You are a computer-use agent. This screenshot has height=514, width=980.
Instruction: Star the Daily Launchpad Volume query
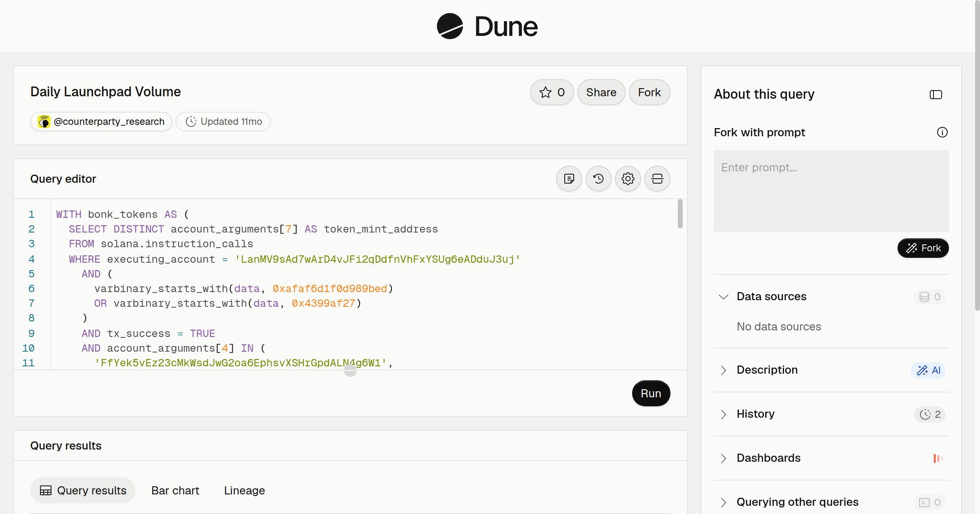click(x=552, y=92)
